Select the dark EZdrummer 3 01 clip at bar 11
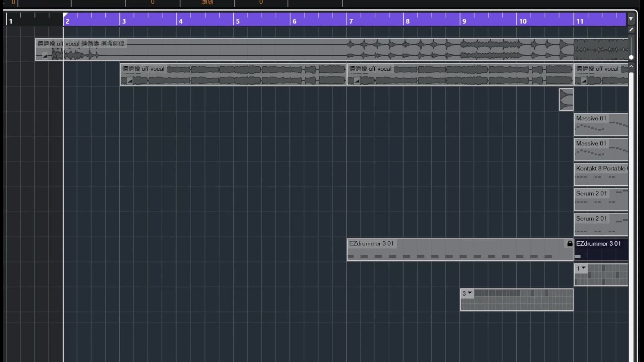This screenshot has height=362, width=644. pos(601,250)
